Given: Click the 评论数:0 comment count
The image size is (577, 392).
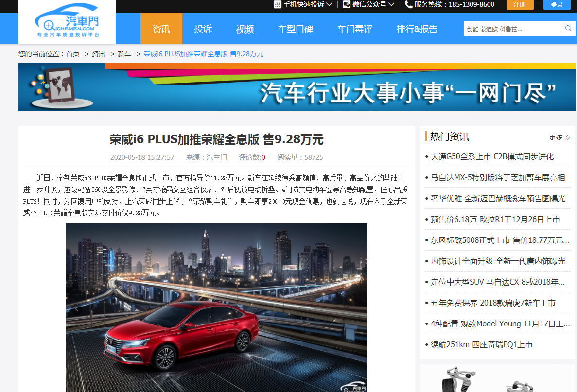Looking at the screenshot, I should [252, 157].
